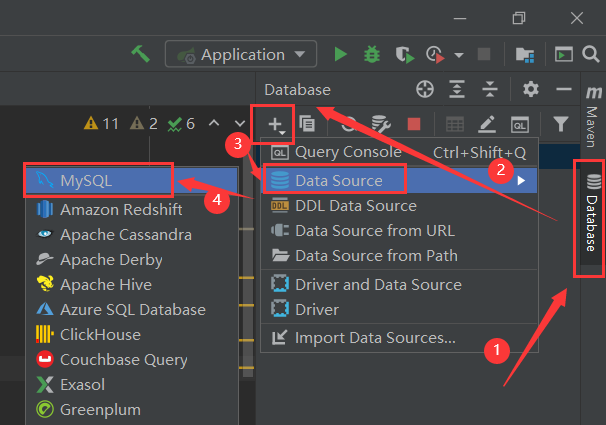Open the Project Structure folder icon
The image size is (606, 425).
pyautogui.click(x=525, y=54)
